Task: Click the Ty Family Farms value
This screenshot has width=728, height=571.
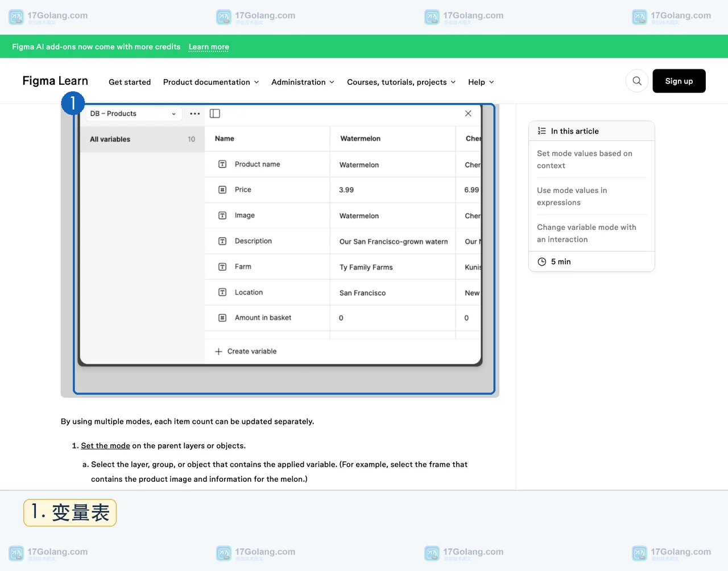Action: coord(366,267)
